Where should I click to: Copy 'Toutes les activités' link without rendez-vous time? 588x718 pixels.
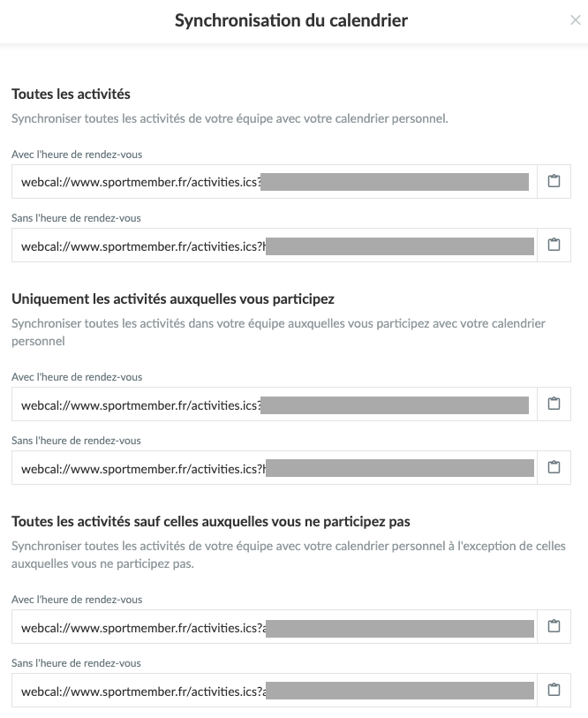click(x=554, y=245)
